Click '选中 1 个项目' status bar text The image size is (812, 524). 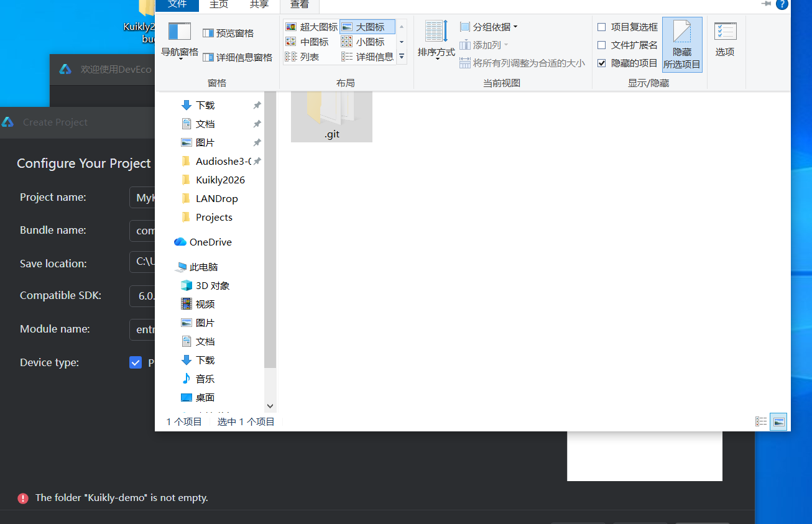(x=246, y=421)
